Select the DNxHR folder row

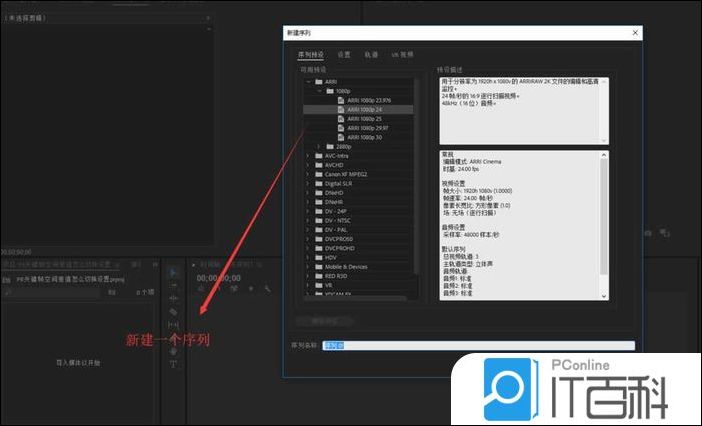tap(358, 202)
